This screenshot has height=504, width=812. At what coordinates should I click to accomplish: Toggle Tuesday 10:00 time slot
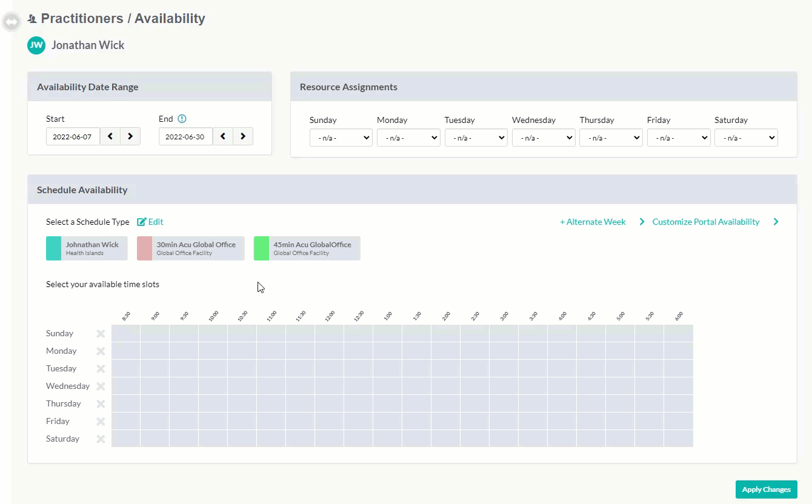213,368
